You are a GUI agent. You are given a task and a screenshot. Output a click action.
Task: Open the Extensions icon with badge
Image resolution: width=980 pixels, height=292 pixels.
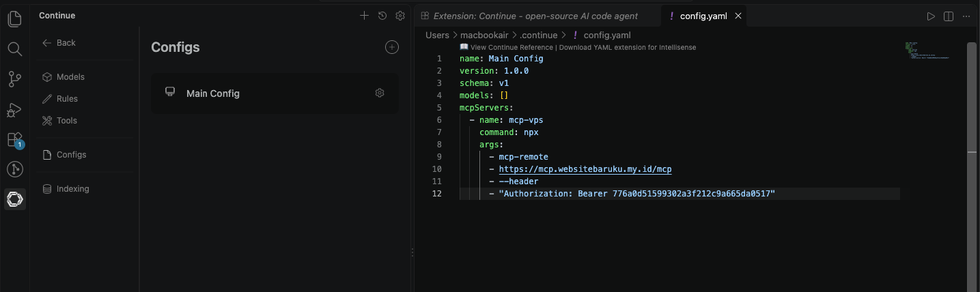15,141
